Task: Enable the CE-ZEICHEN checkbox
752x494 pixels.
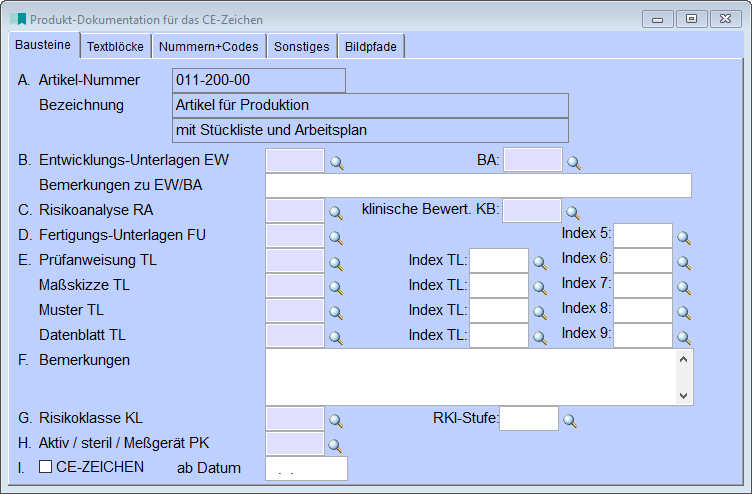Action: click(45, 467)
